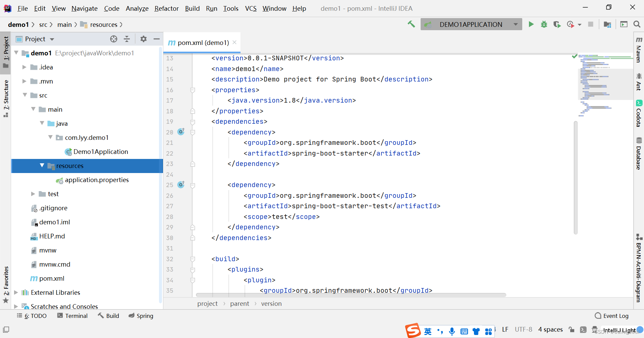The width and height of the screenshot is (644, 338).
Task: Start debugging with the bug icon
Action: pos(544,24)
